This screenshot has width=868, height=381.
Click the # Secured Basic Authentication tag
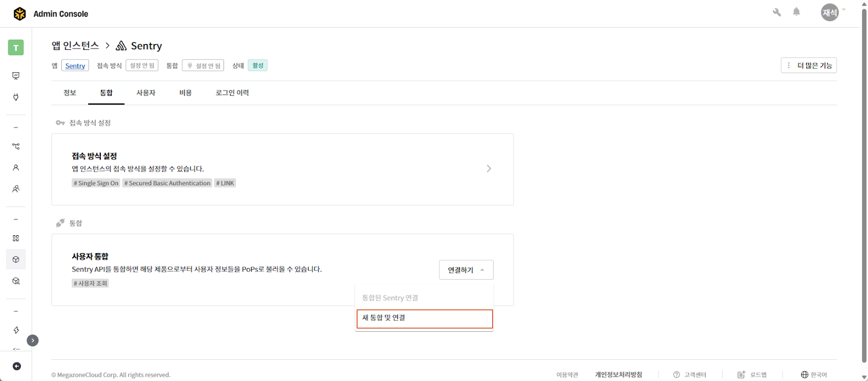167,183
